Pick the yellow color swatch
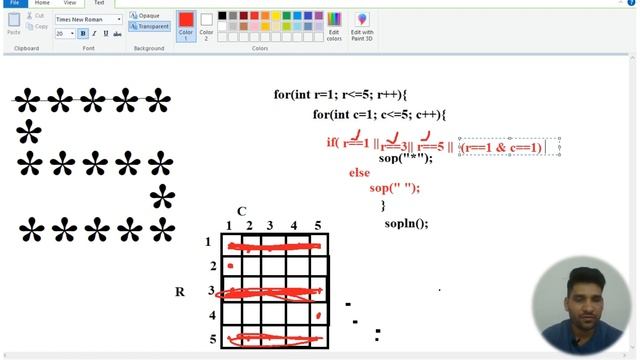This screenshot has width=640, height=360. coord(276,16)
